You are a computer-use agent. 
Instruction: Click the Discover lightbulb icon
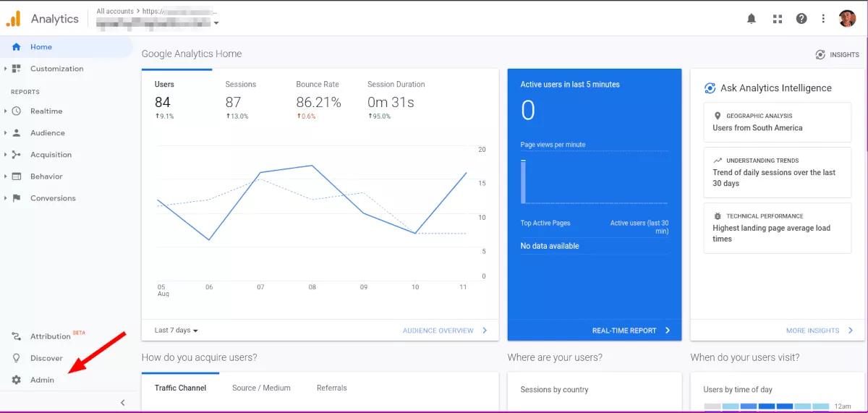17,358
